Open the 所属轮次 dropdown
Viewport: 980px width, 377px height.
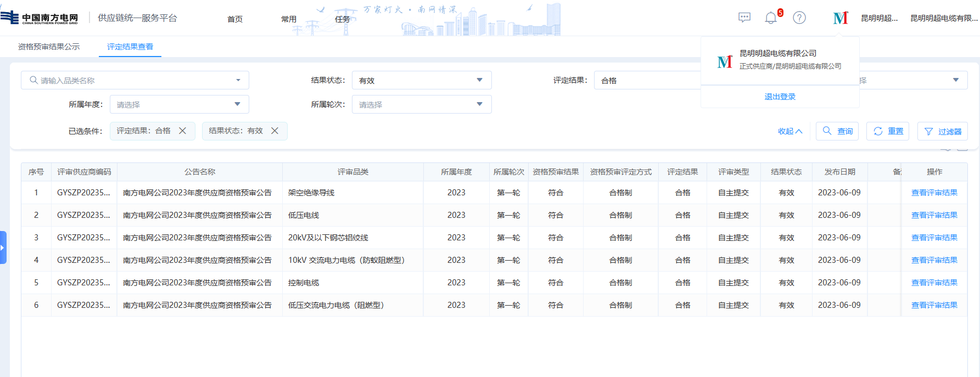(421, 104)
